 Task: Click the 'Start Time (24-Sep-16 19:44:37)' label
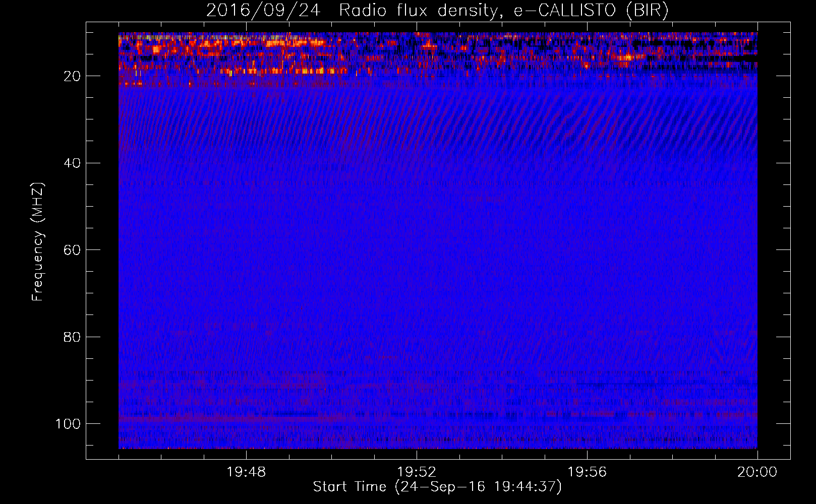pos(437,487)
